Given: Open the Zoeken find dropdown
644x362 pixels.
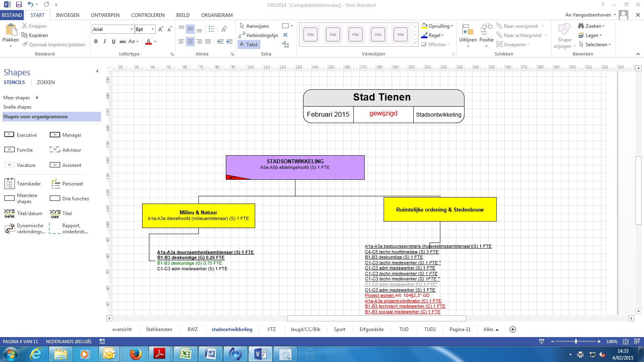Looking at the screenshot, I should pos(591,26).
